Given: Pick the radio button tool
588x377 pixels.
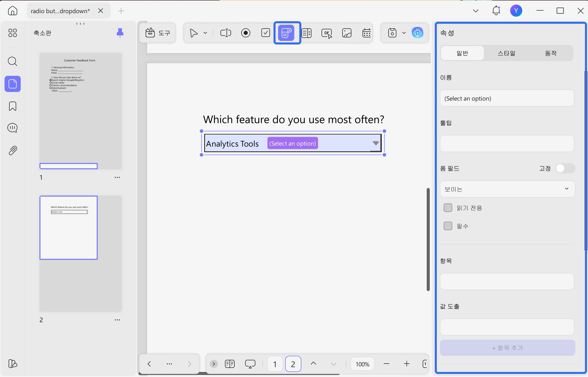Looking at the screenshot, I should pyautogui.click(x=245, y=33).
